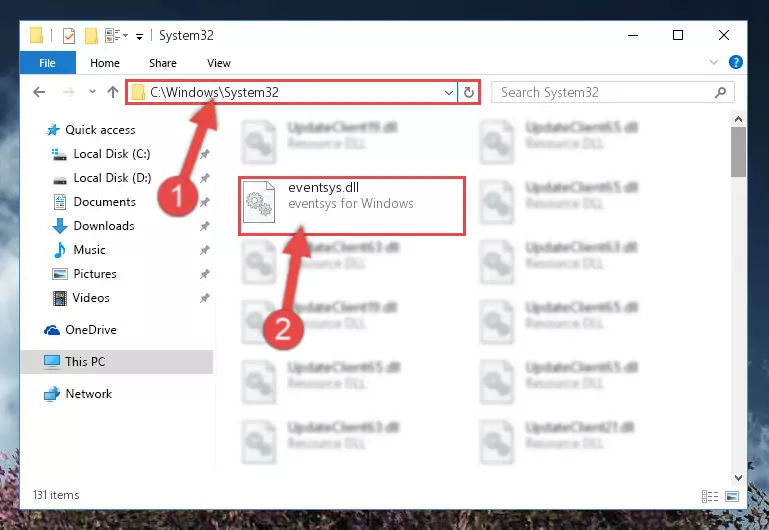Click the address bar path C:\Windows\System32
Viewport: 769px width, 530px height.
tap(214, 92)
